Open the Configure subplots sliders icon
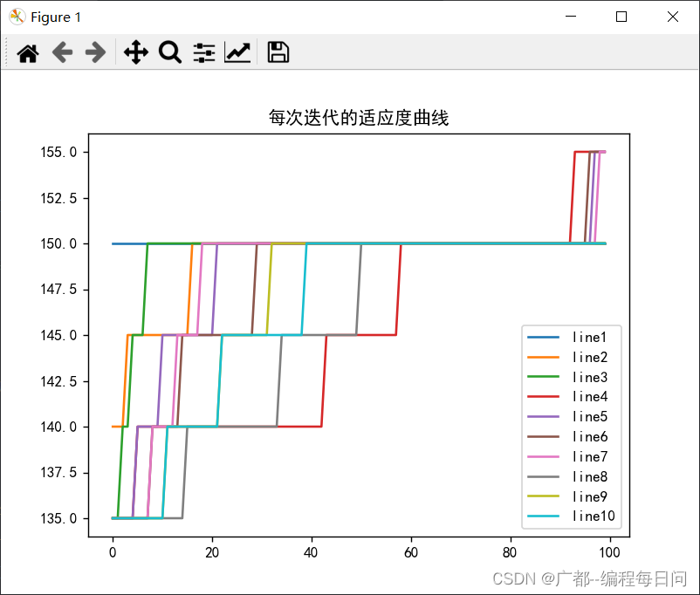This screenshot has width=700, height=595. 203,53
